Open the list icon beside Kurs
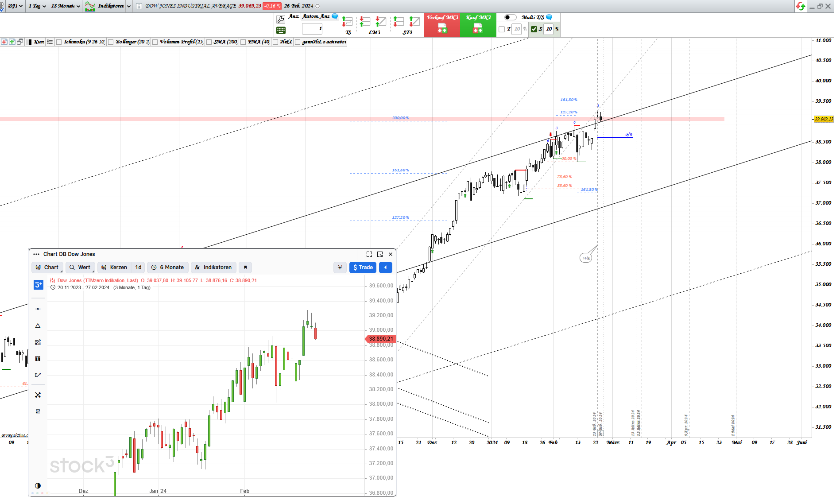 [50, 42]
